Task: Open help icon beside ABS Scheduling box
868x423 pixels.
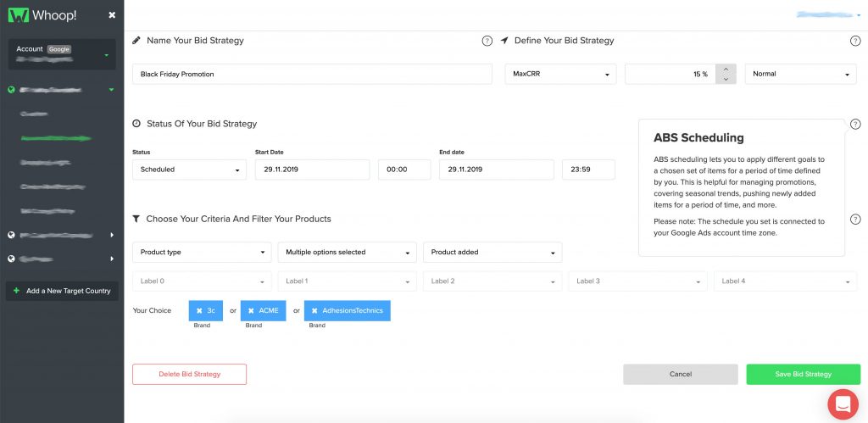Action: (855, 124)
